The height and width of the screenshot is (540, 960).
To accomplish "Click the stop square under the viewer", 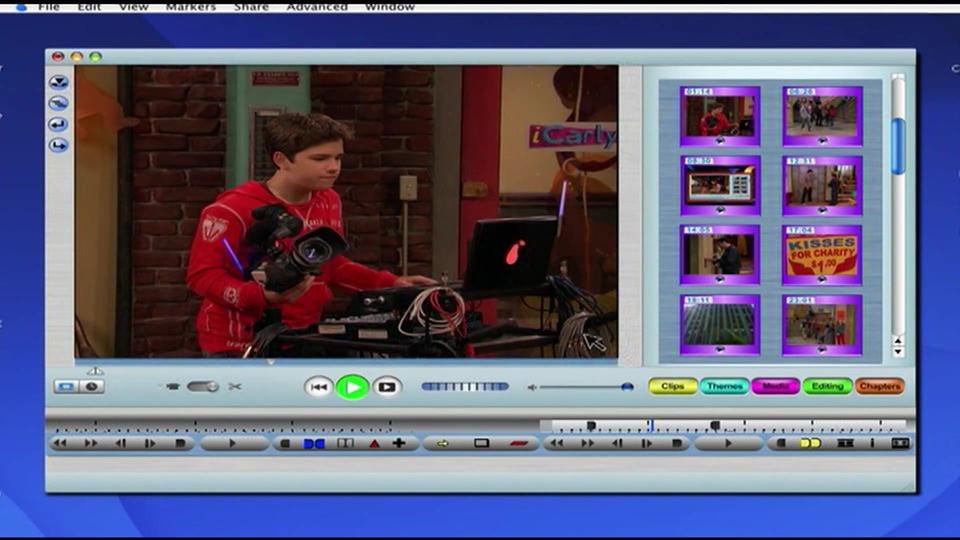I will point(180,443).
